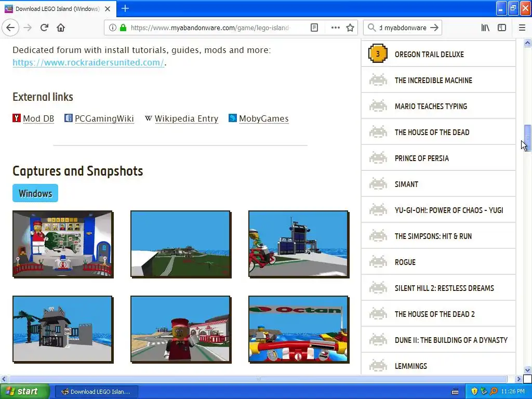Open the Octan jetski race screenshot
532x399 pixels.
[x=299, y=329]
